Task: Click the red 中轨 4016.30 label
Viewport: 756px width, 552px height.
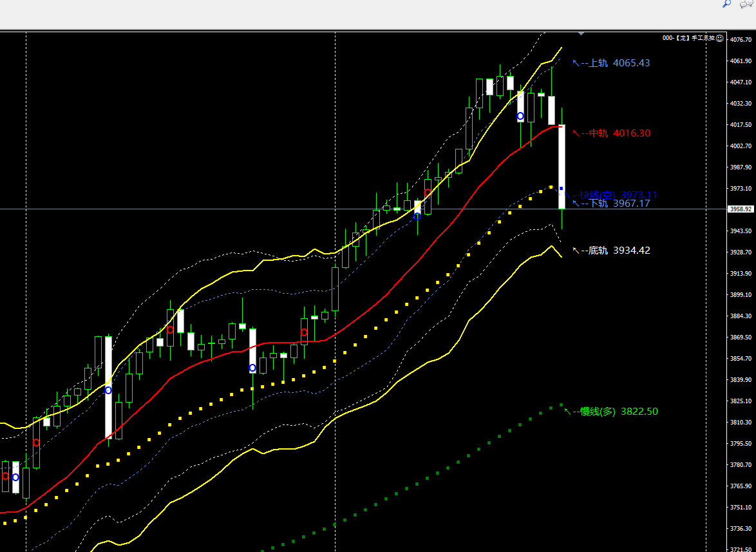Action: point(619,133)
